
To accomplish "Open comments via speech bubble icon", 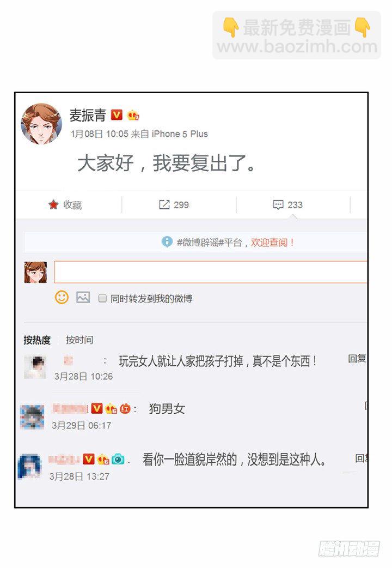I will [278, 204].
